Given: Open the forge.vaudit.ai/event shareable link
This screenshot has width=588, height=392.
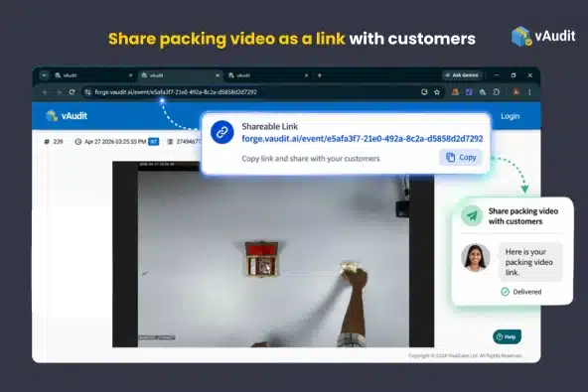Looking at the screenshot, I should click(x=363, y=139).
